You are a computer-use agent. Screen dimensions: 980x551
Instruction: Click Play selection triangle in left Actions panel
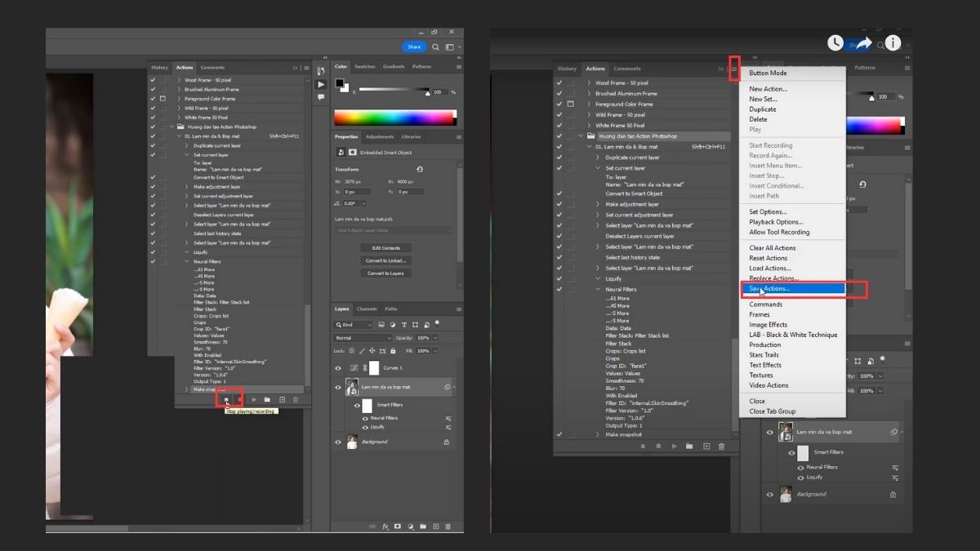[254, 399]
